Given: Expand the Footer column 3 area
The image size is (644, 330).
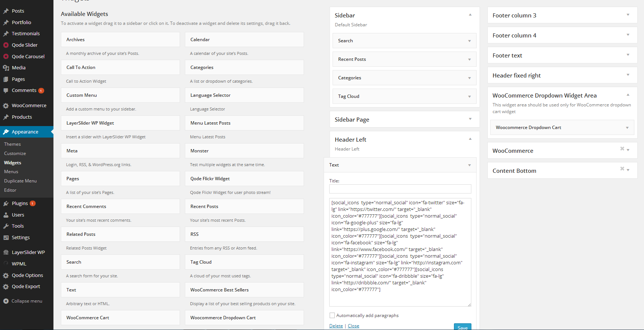Looking at the screenshot, I should pos(628,15).
